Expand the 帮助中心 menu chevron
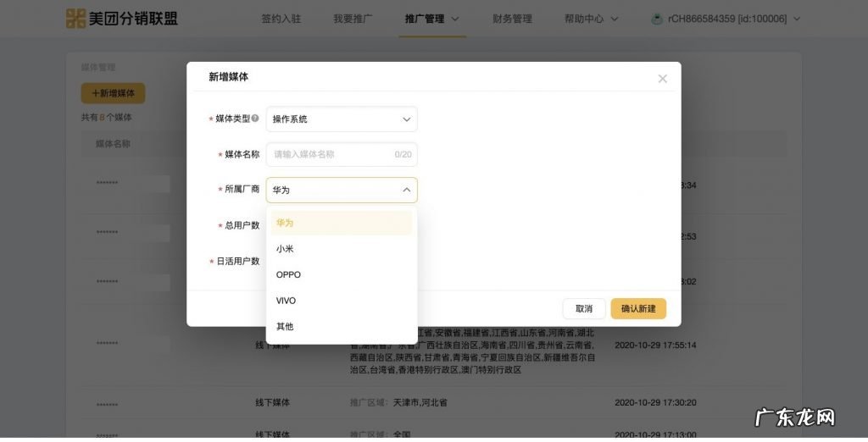 [614, 19]
